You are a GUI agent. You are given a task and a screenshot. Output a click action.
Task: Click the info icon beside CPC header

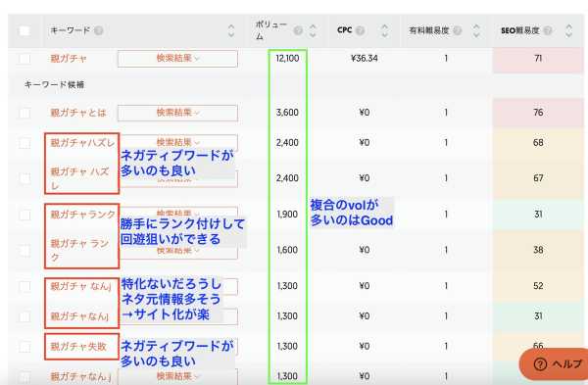(360, 30)
